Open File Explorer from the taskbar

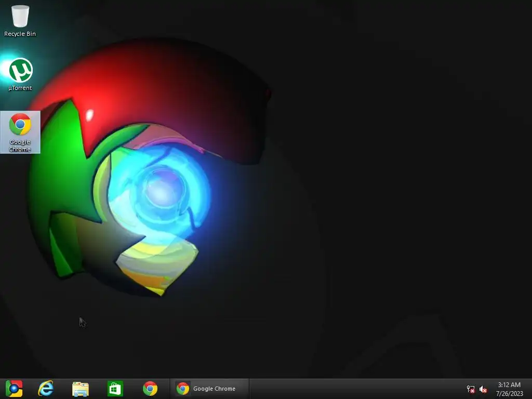pyautogui.click(x=81, y=389)
